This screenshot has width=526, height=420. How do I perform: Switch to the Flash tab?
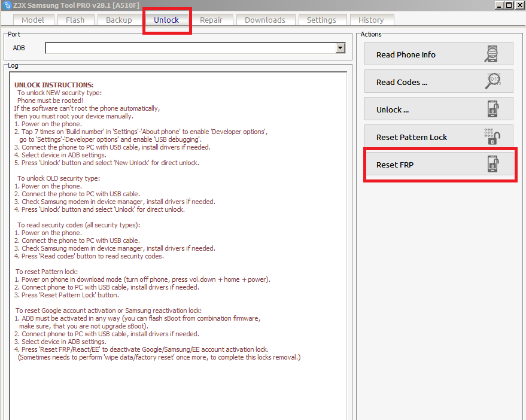(75, 20)
